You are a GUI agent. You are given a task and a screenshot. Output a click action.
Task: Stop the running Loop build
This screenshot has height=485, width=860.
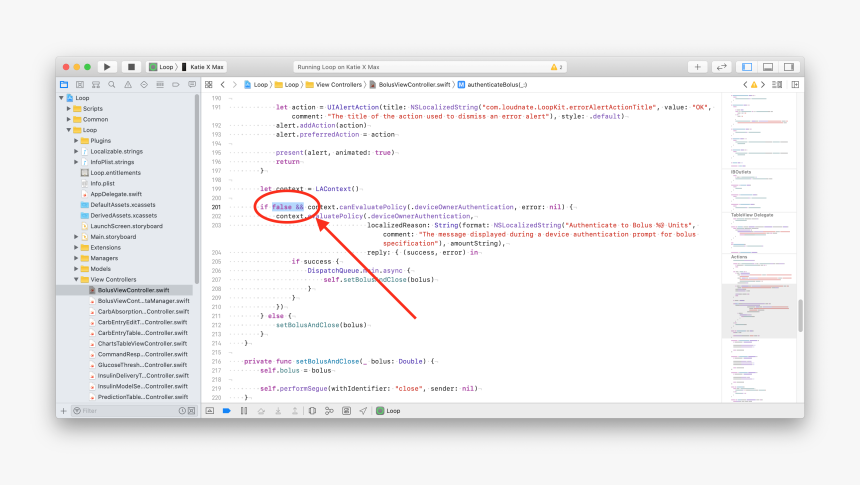pos(131,67)
